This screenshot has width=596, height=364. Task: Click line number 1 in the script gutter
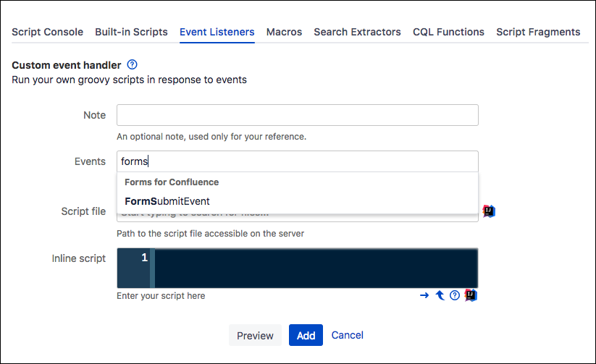144,258
